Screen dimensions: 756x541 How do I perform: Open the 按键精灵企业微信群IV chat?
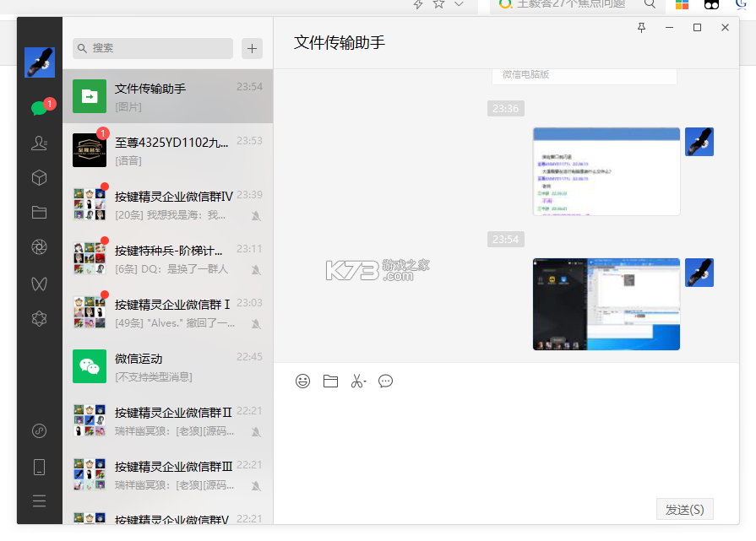pyautogui.click(x=168, y=204)
